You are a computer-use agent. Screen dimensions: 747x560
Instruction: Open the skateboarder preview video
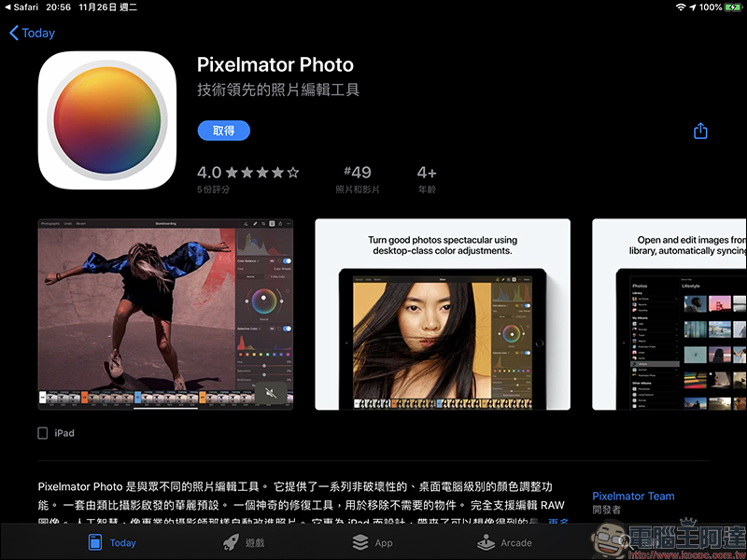pos(165,315)
